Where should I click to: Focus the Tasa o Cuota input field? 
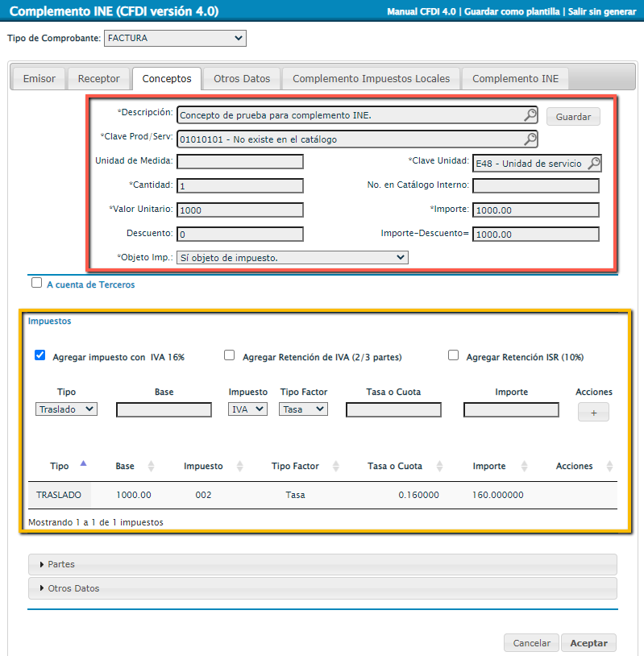pos(394,410)
